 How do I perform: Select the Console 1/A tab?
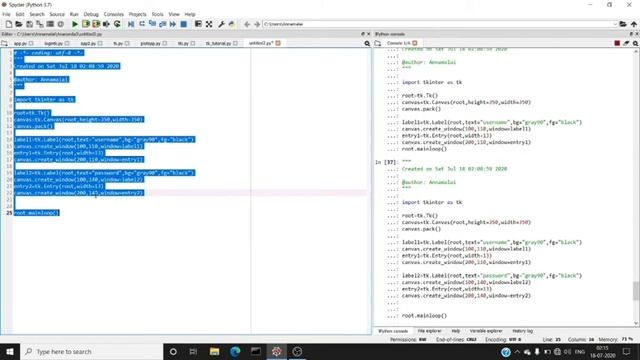tap(398, 43)
